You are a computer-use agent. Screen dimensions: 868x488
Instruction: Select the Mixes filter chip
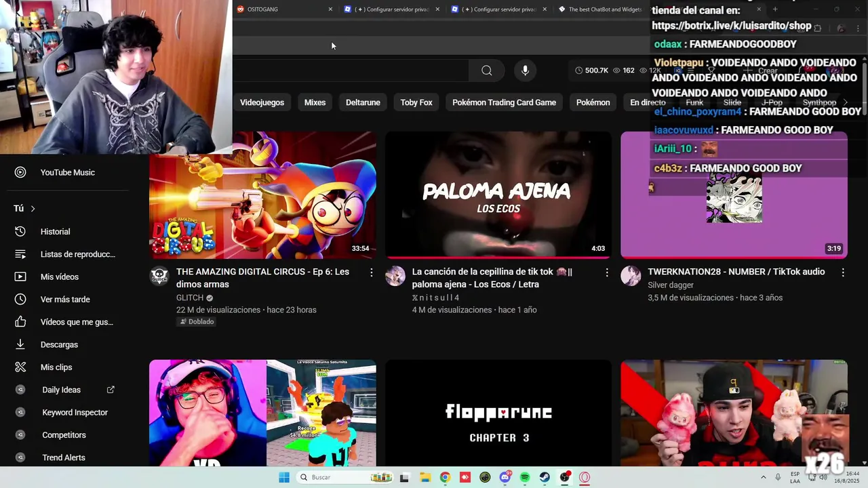(x=315, y=102)
